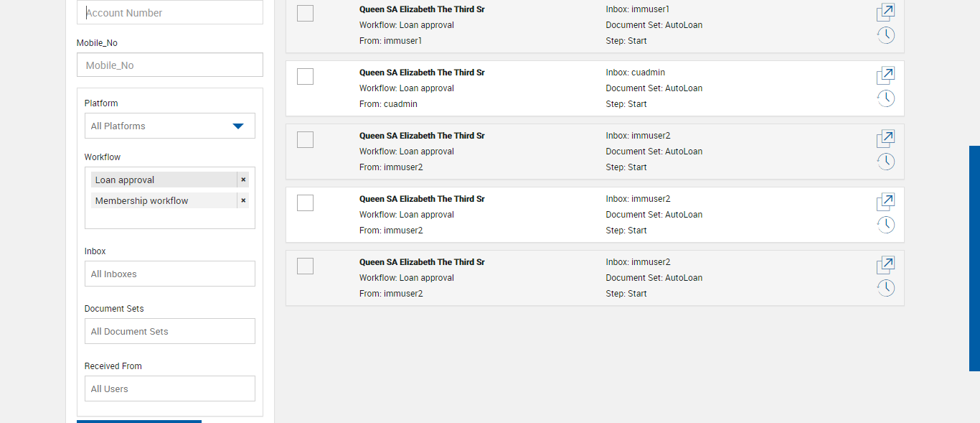Open the cuadmin inbox item in new window
980x423 pixels.
(886, 75)
